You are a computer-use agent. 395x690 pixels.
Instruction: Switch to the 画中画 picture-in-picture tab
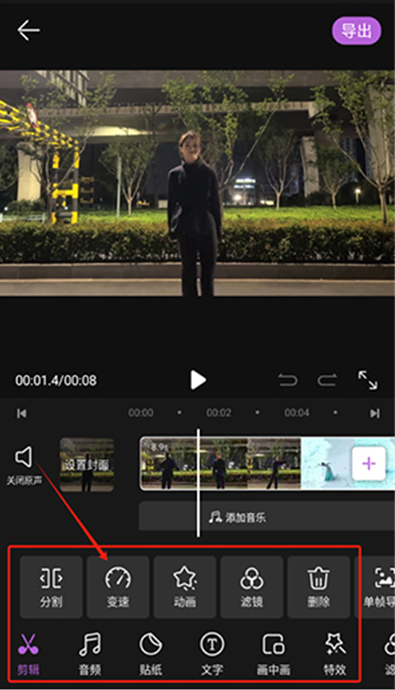click(x=273, y=654)
